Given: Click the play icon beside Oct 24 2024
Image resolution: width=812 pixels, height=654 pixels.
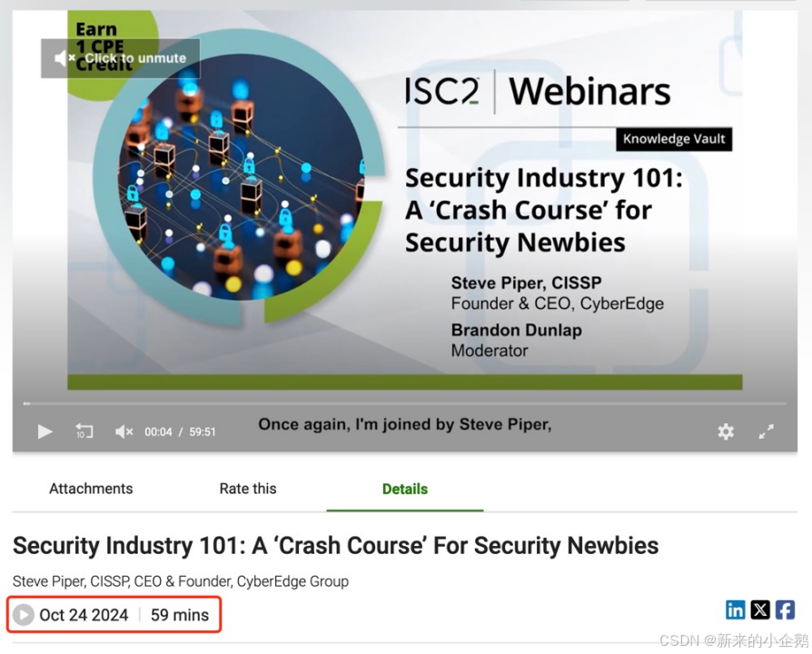Looking at the screenshot, I should [24, 615].
